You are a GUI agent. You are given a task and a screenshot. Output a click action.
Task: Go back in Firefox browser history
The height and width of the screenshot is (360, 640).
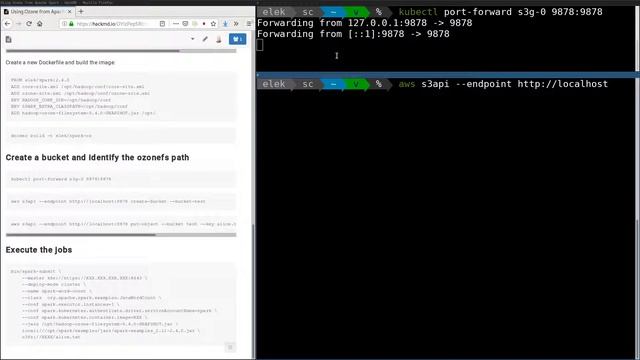click(x=7, y=24)
